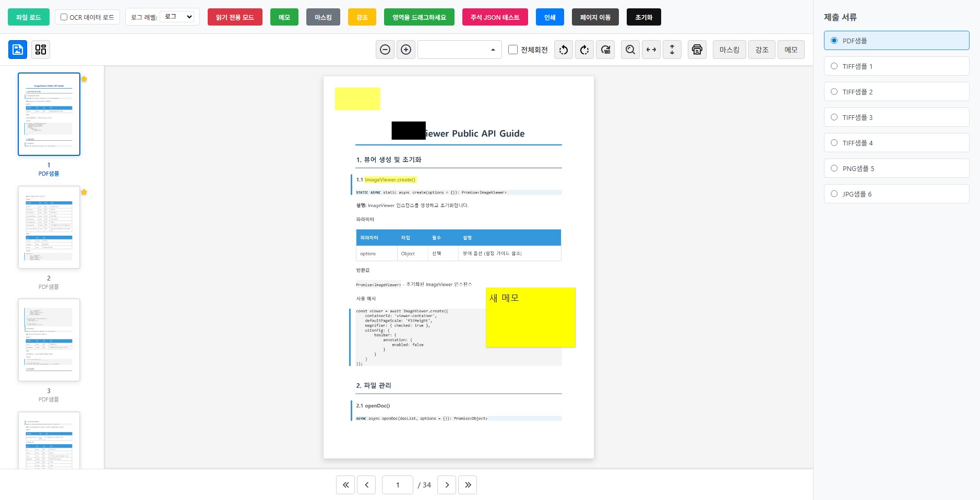
Task: Rotate page 180 degrees
Action: (x=605, y=50)
